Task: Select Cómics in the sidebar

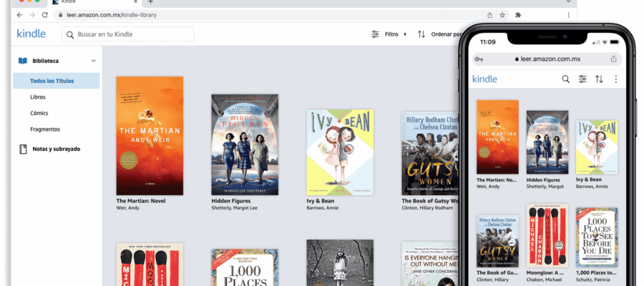Action: point(39,113)
